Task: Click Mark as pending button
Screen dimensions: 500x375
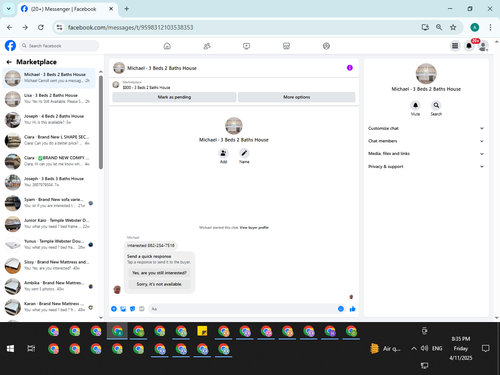Action: (174, 97)
